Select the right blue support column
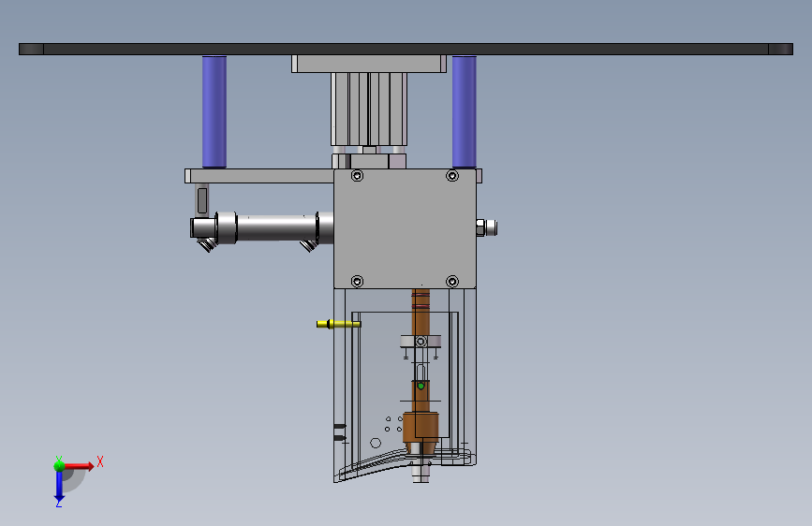The width and height of the screenshot is (812, 526). tap(464, 111)
